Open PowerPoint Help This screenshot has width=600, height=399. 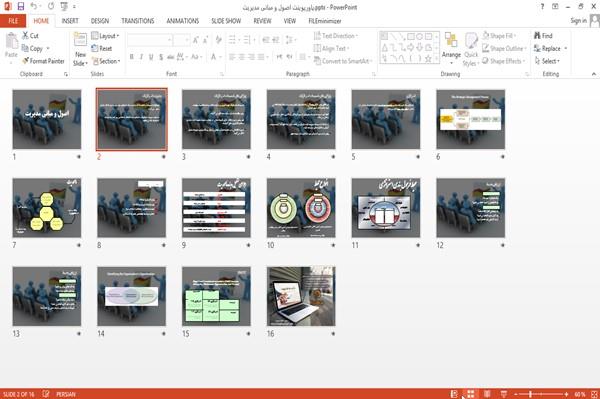point(542,7)
